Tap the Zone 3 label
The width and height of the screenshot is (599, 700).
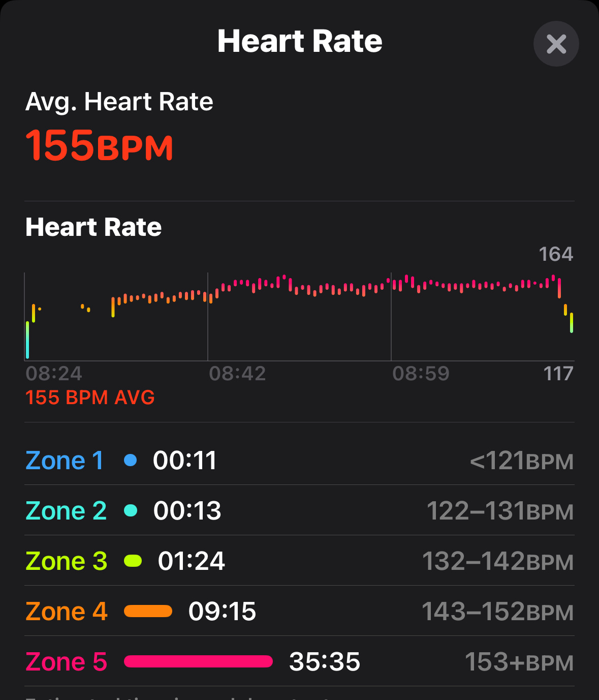(x=67, y=561)
